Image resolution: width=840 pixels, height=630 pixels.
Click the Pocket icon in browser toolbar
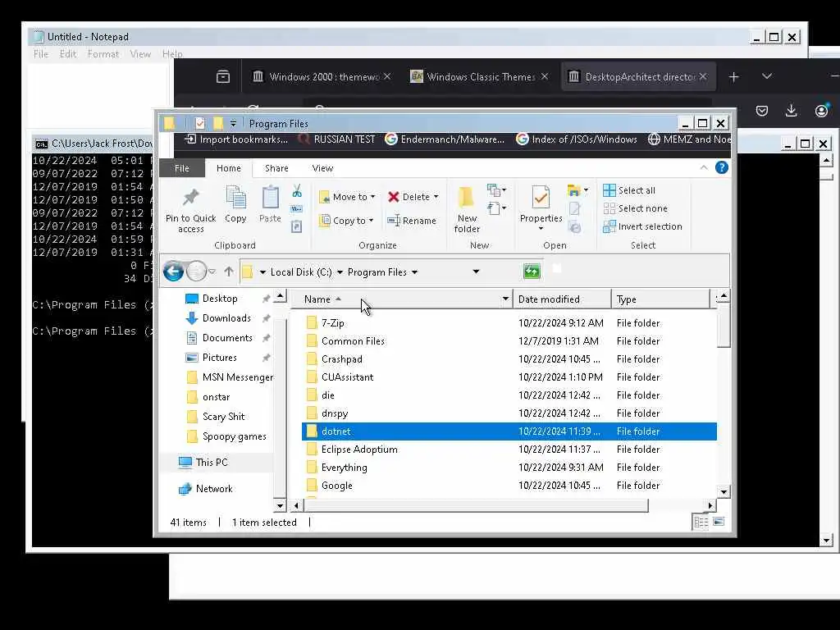pos(762,111)
